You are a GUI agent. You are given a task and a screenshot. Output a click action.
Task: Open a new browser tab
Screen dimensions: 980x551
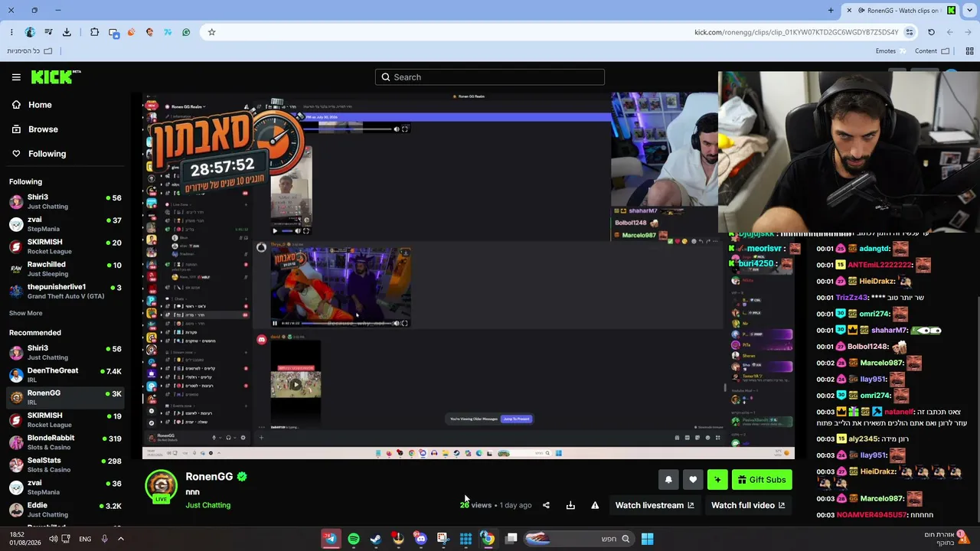831,10
